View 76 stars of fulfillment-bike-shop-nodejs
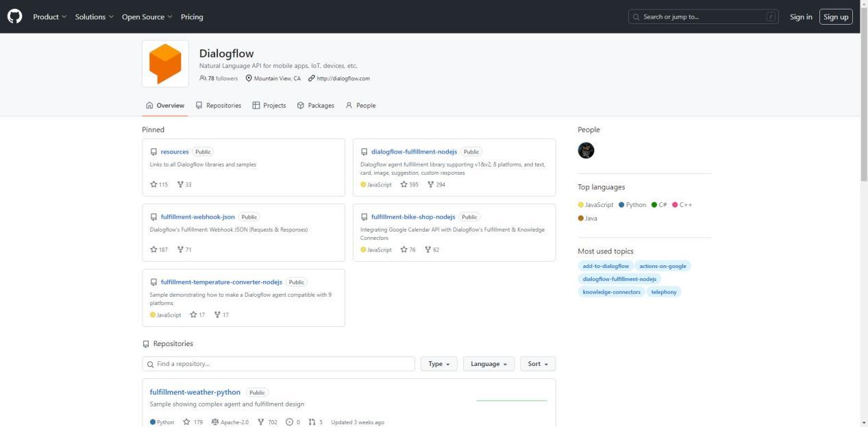This screenshot has width=868, height=427. click(x=408, y=249)
